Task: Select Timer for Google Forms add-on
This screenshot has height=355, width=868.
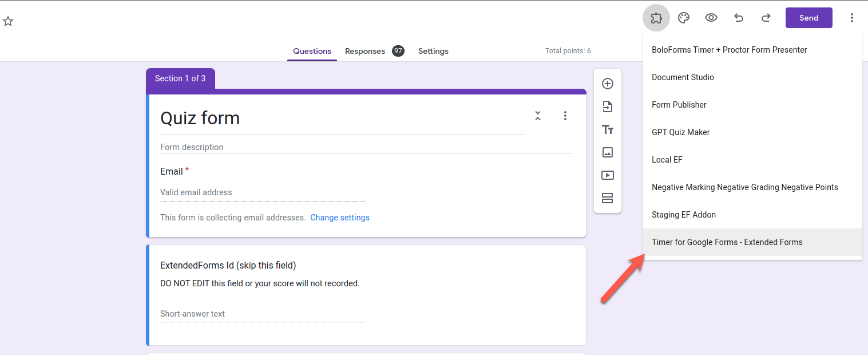Action: point(727,242)
